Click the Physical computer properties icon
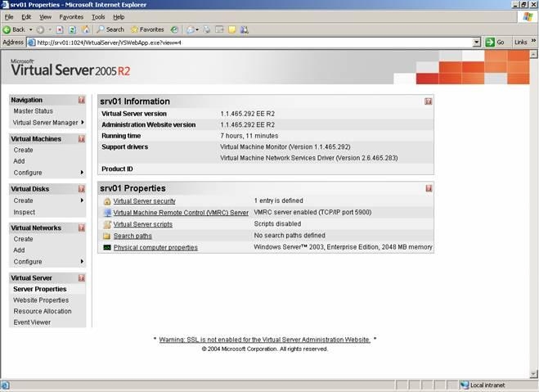Viewport: 539px width, 392px height. click(x=106, y=247)
